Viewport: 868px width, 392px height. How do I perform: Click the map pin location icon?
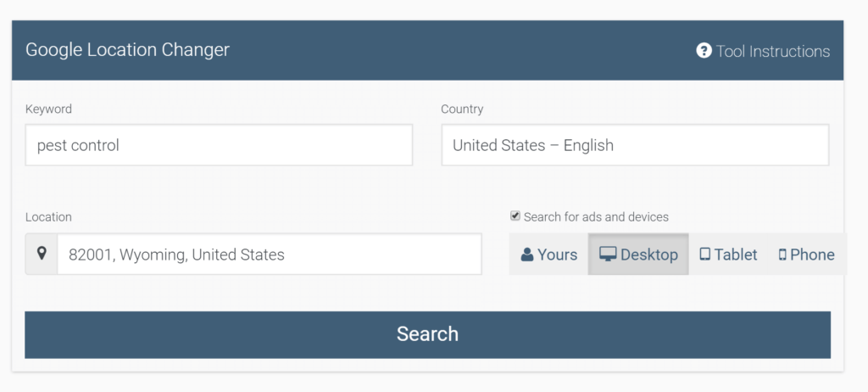[42, 254]
